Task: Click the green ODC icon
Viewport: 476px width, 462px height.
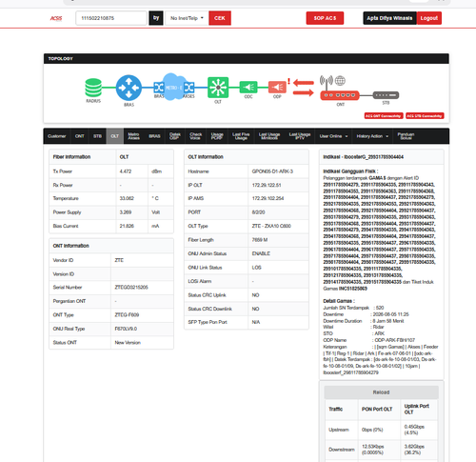Action: tap(248, 88)
